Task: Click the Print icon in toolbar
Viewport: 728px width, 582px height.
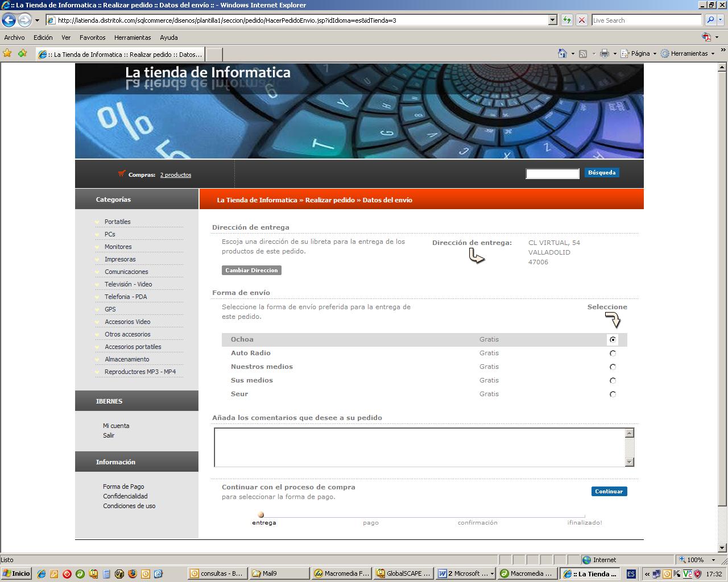Action: (604, 53)
